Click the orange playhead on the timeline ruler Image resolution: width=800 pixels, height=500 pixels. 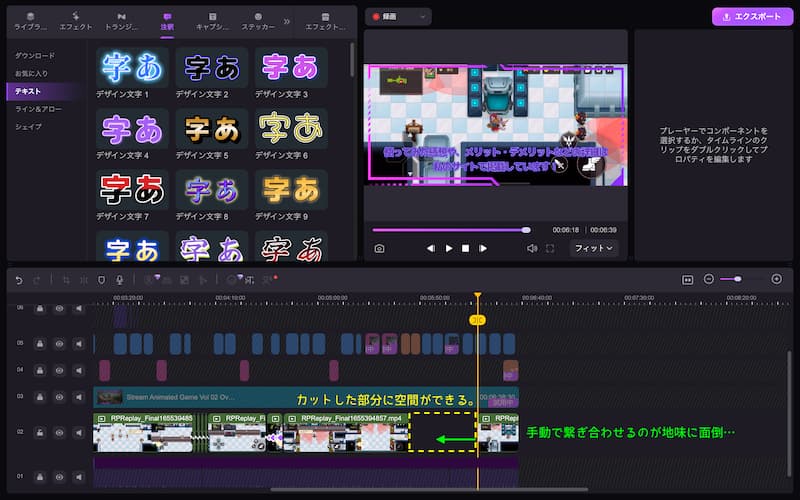(478, 296)
